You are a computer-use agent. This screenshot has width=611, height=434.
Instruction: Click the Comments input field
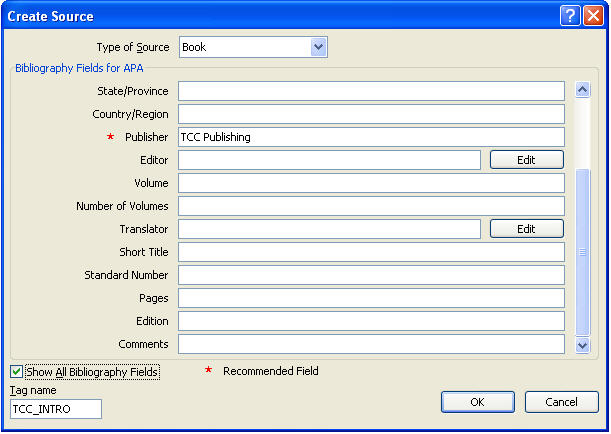click(371, 344)
